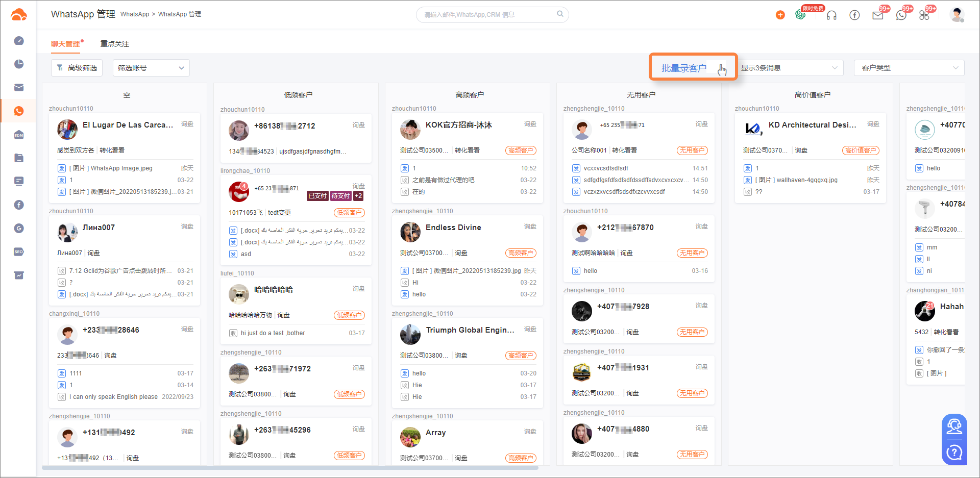Click the +2 more tags badge
The image size is (980, 478).
click(358, 196)
